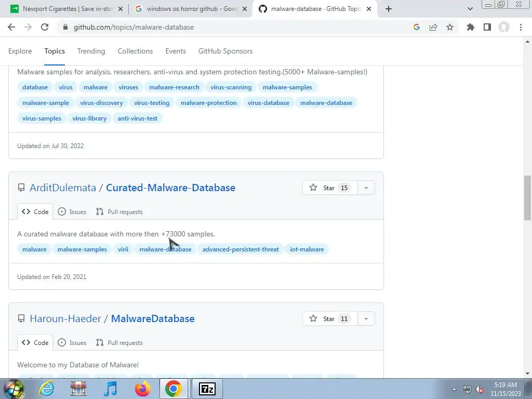Click the malware-research topic tag
This screenshot has height=399, width=532.
pyautogui.click(x=175, y=87)
